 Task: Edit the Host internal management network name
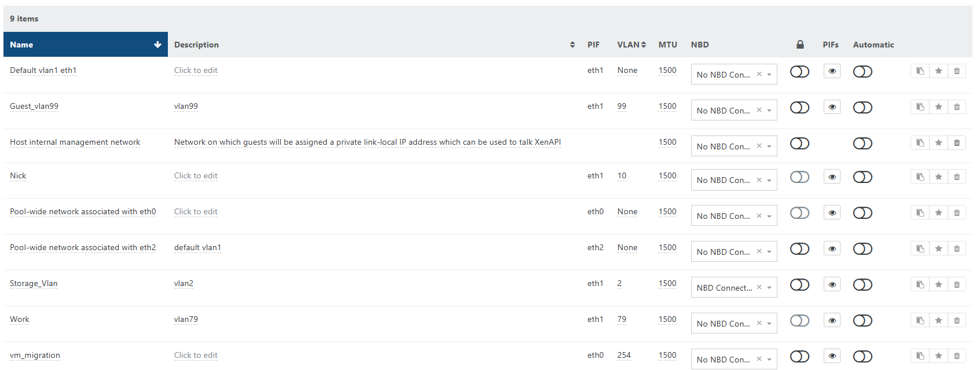point(75,142)
